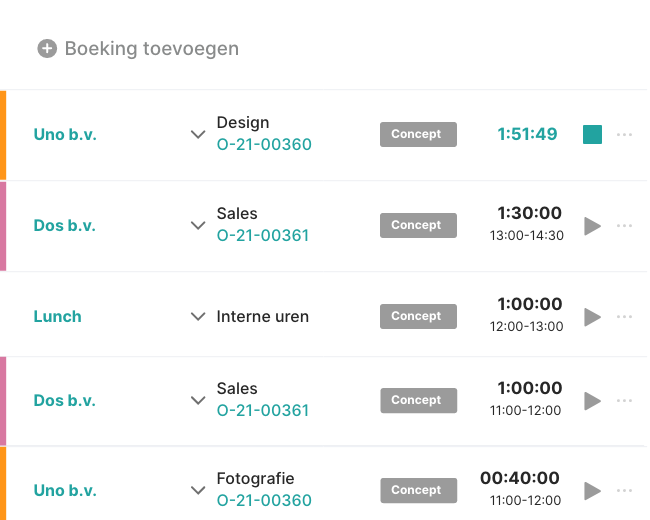Start timer for Sales 1:30:00 booking
650x520 pixels.
click(x=592, y=225)
